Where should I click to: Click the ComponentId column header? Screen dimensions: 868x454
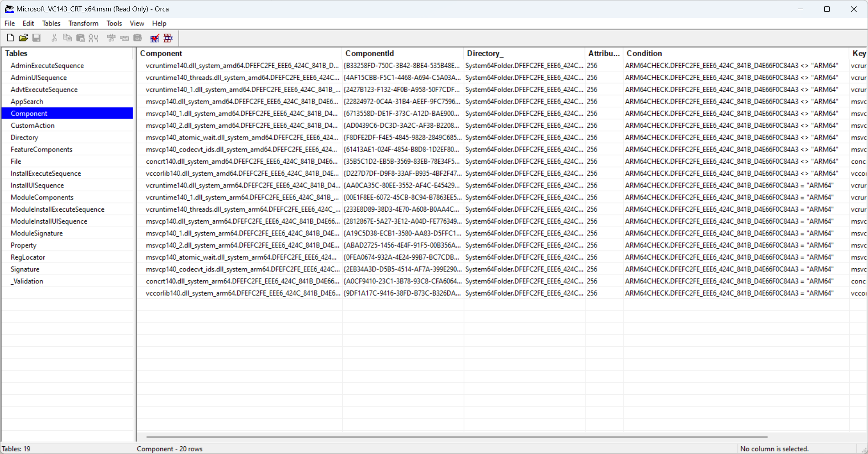(403, 53)
